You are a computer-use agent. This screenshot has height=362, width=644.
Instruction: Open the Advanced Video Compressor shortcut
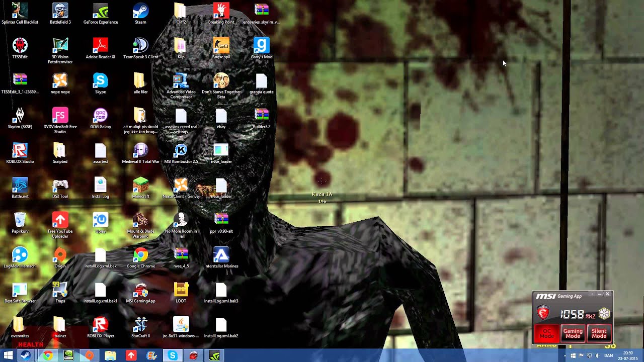[181, 85]
